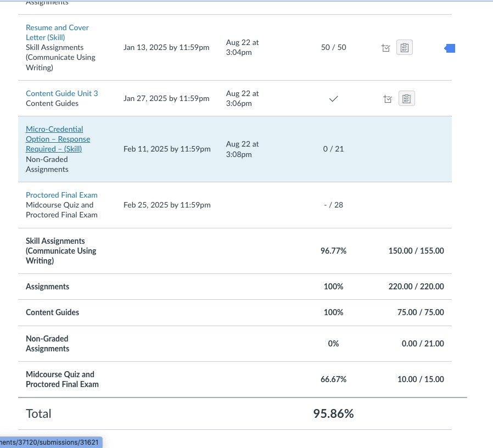This screenshot has height=448, width=493.
Task: Click the 50 / 50 score for Resume
Action: tap(333, 48)
